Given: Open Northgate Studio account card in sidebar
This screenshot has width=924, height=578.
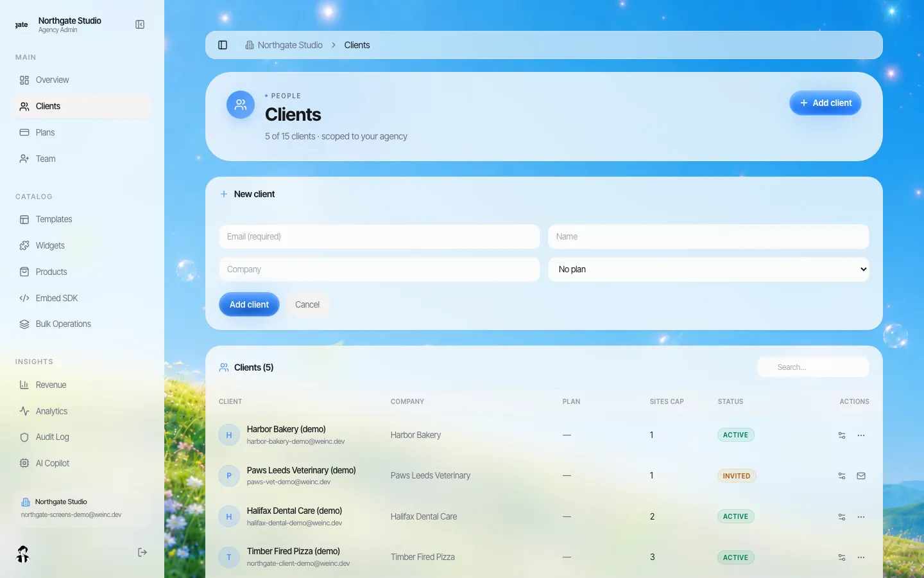Looking at the screenshot, I should click(82, 508).
